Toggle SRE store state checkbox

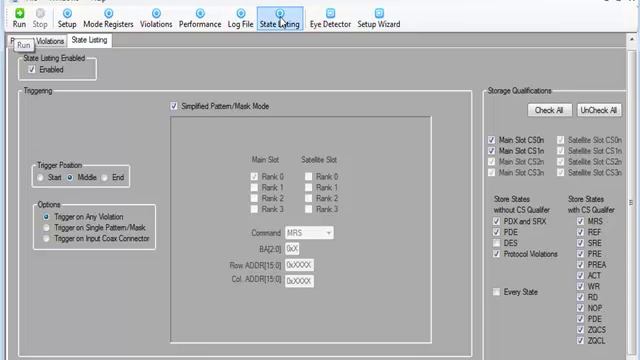point(580,243)
